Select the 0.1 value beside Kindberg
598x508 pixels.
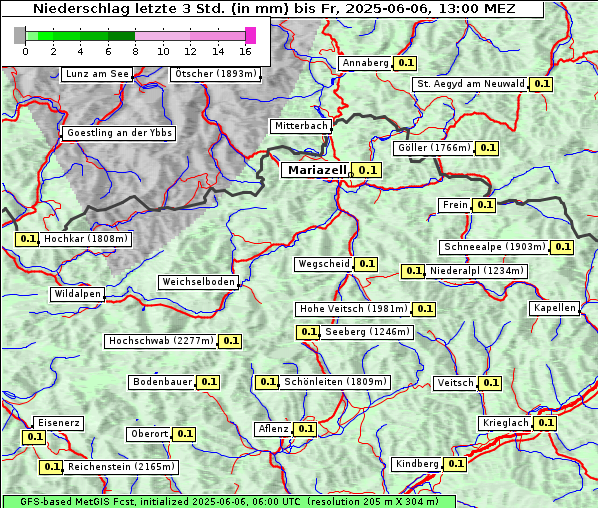coord(455,464)
